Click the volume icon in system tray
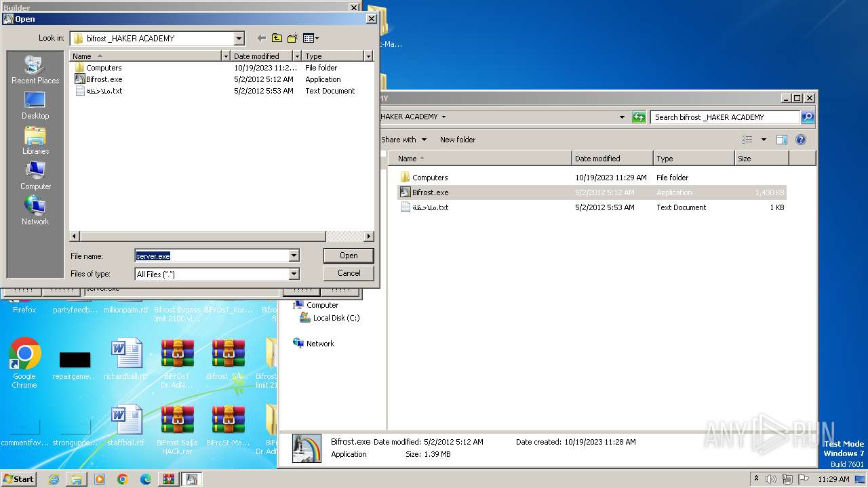 click(x=771, y=479)
